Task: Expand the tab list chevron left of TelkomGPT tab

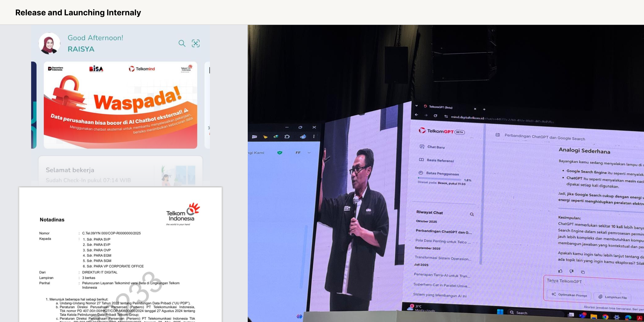Action: click(416, 105)
